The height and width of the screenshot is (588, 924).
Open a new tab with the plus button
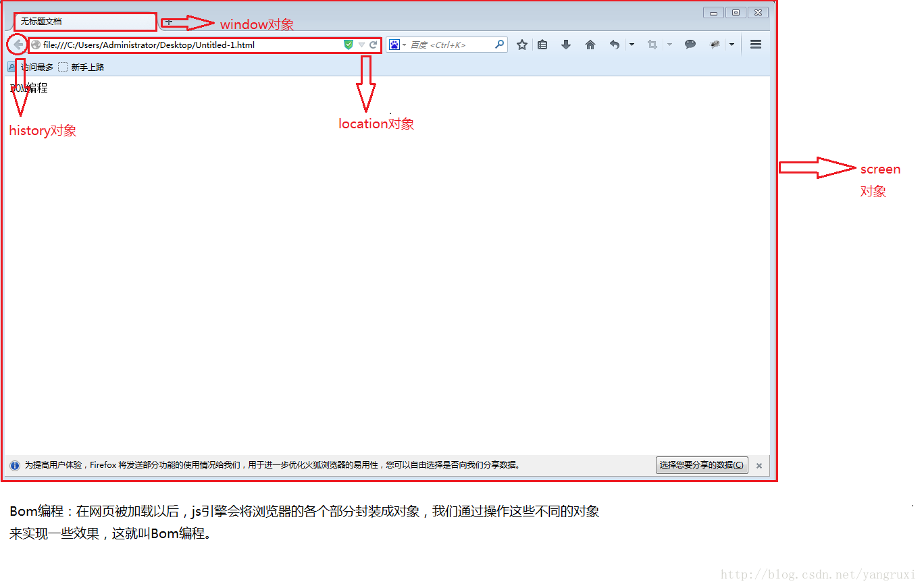click(x=169, y=22)
